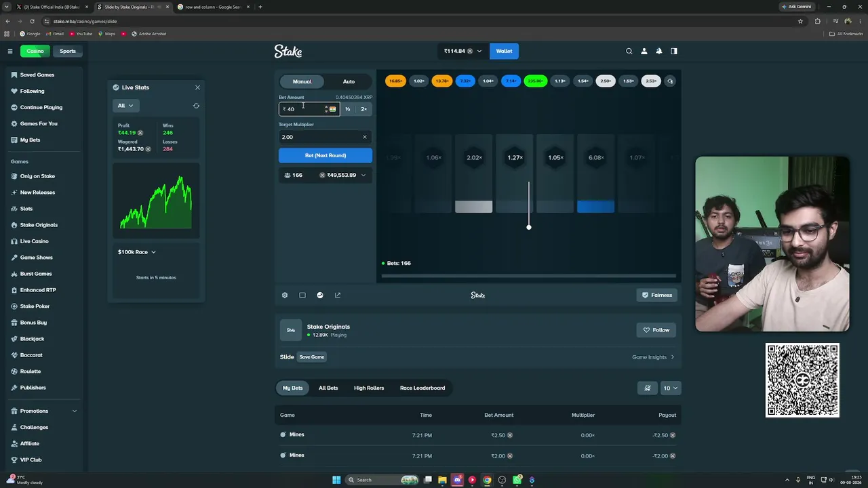Switch to the My Bets tab

click(293, 388)
